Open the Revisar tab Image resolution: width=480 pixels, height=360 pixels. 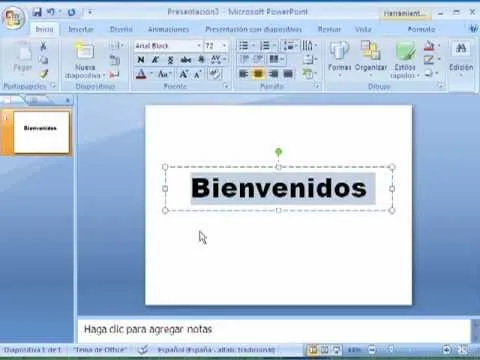pos(329,29)
